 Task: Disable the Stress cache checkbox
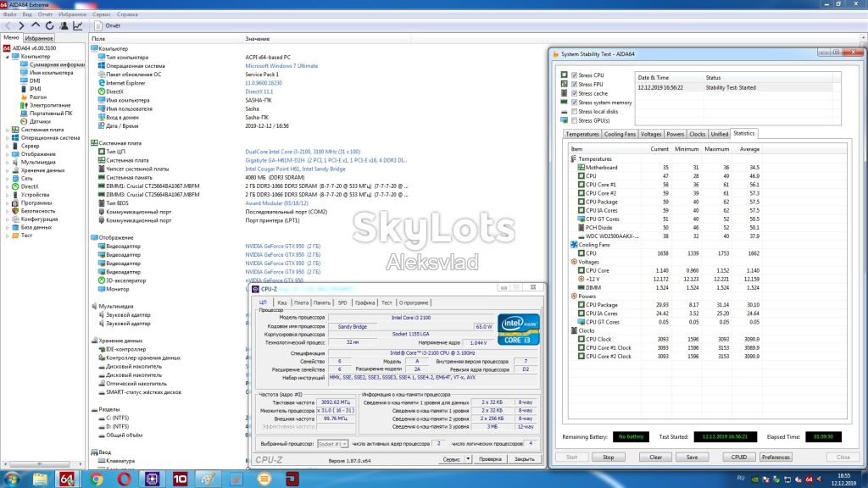574,93
